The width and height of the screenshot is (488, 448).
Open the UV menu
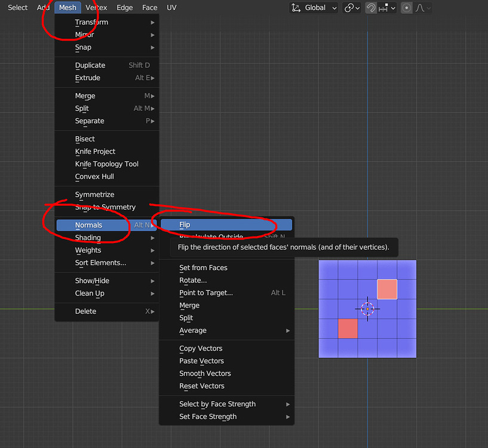click(x=171, y=7)
